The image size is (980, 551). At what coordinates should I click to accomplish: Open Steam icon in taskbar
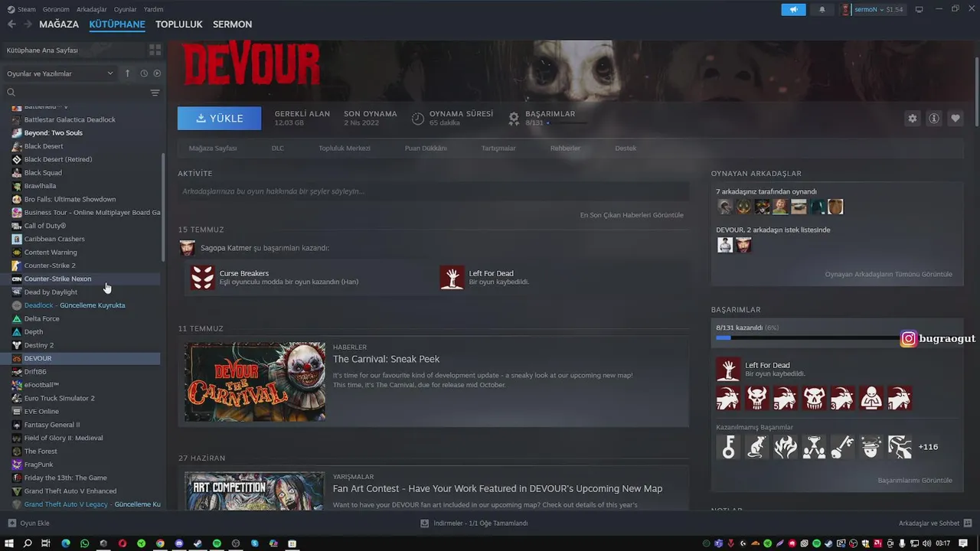(x=198, y=543)
